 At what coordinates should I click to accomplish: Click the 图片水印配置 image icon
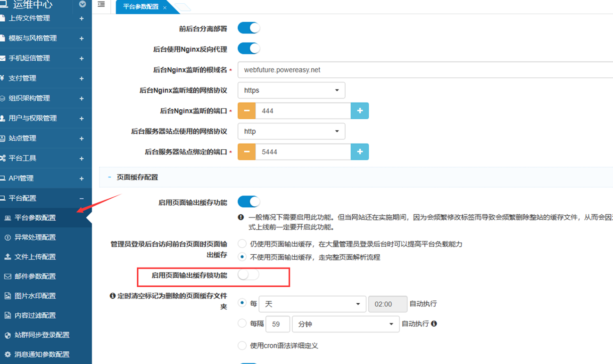tap(8, 296)
